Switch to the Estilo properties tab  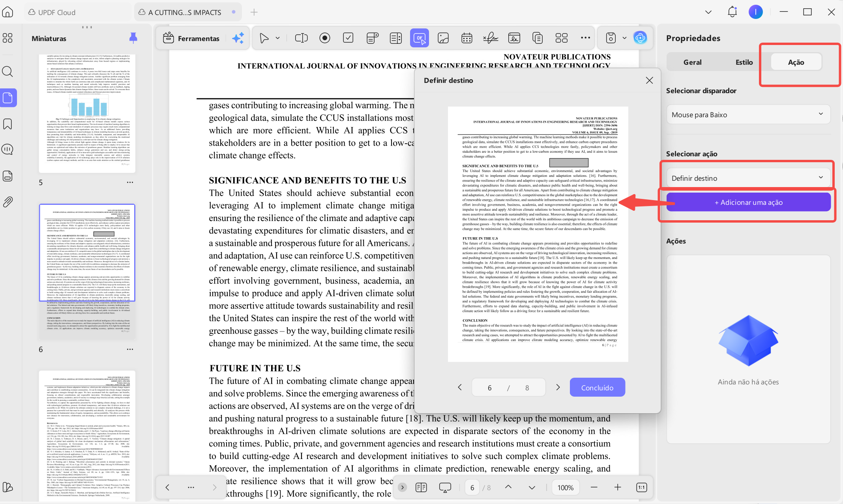pos(744,62)
